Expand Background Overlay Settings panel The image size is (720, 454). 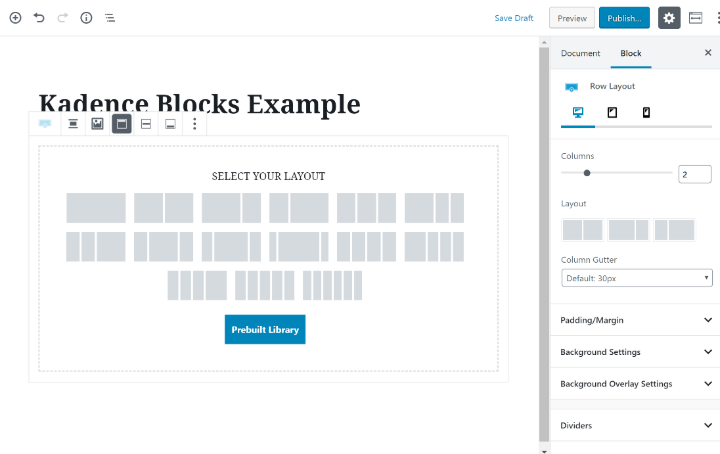point(636,384)
